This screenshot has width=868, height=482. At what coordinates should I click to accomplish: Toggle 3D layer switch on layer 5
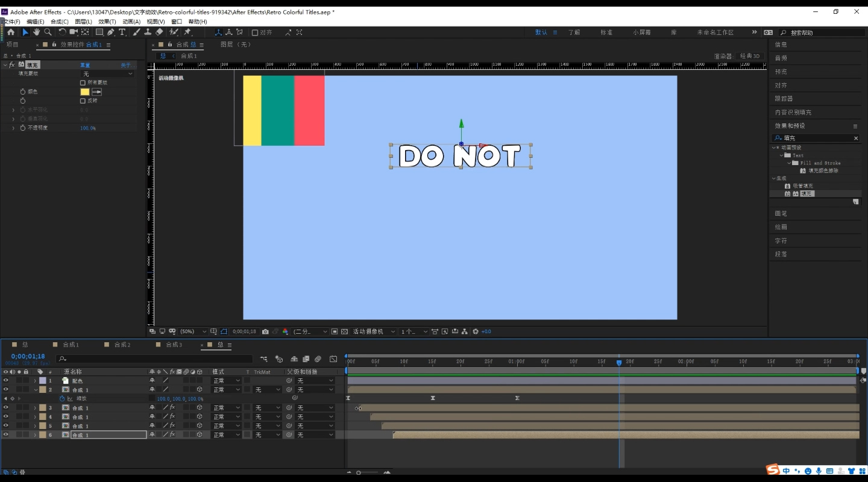200,425
